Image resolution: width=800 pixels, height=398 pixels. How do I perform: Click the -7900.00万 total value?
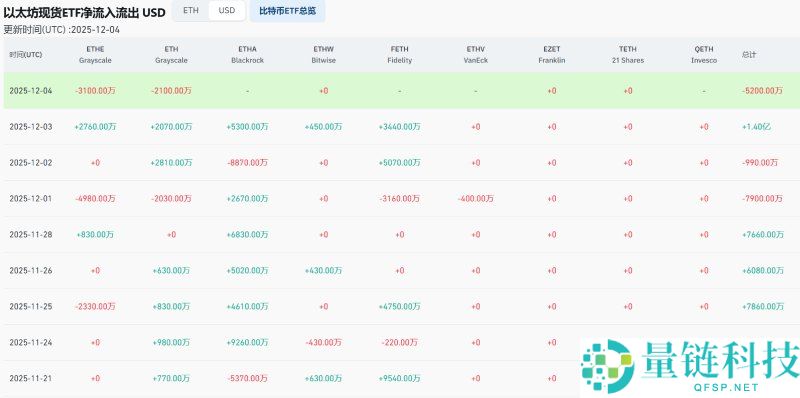762,198
